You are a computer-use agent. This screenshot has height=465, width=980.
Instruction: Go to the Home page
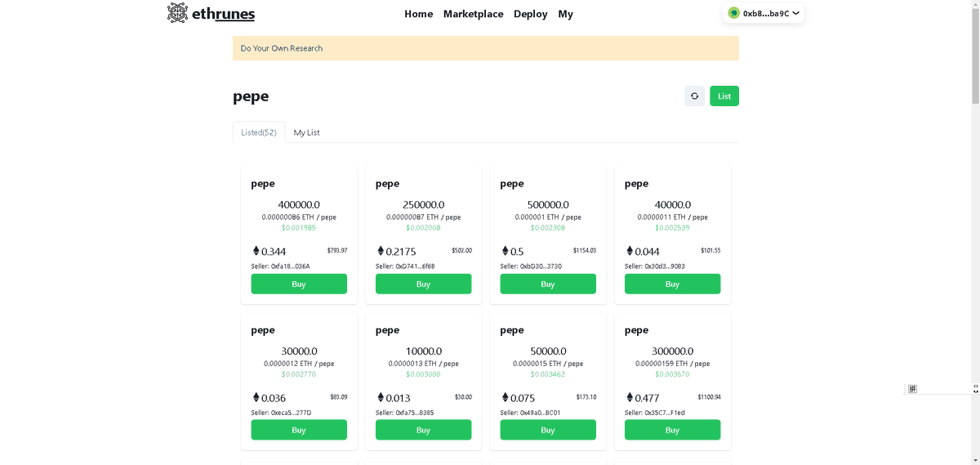coord(419,14)
